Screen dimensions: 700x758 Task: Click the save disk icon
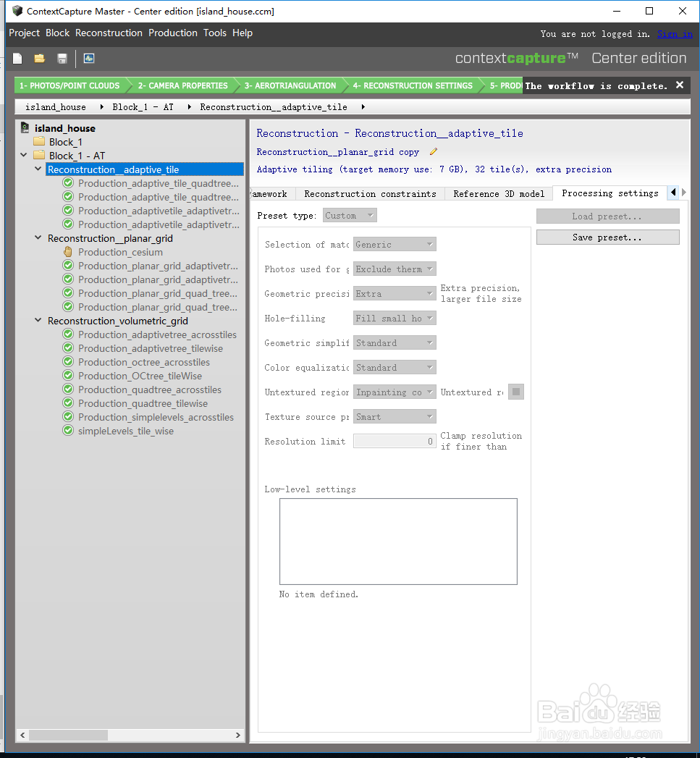62,59
